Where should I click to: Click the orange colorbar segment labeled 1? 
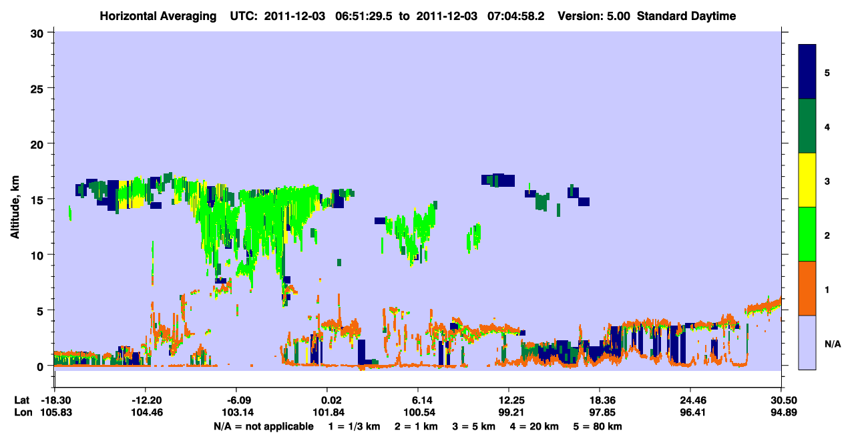coord(807,288)
